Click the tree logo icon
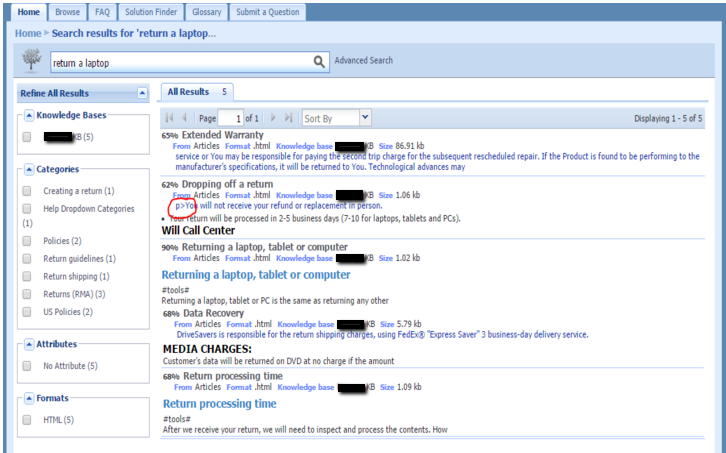 (32, 61)
